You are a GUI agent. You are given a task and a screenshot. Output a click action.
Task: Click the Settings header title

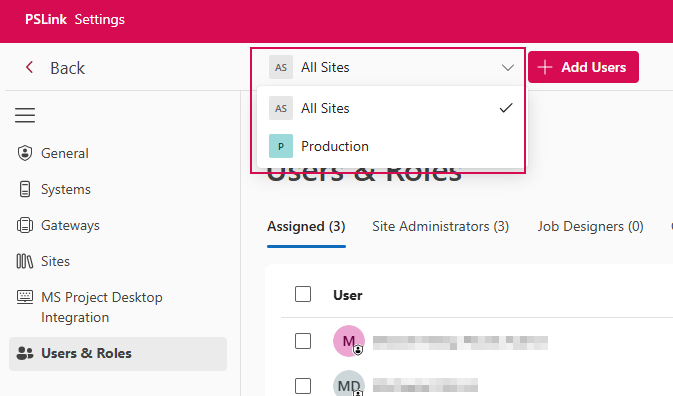click(100, 19)
